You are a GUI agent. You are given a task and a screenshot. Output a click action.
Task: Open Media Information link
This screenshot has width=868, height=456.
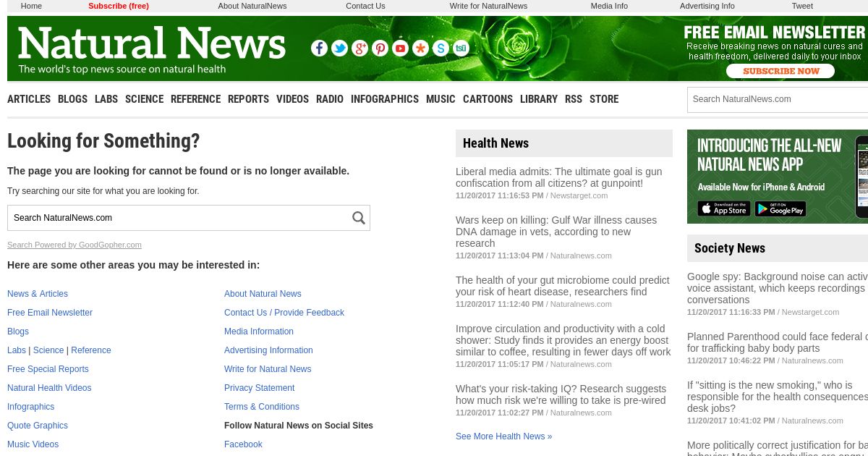[x=259, y=332]
